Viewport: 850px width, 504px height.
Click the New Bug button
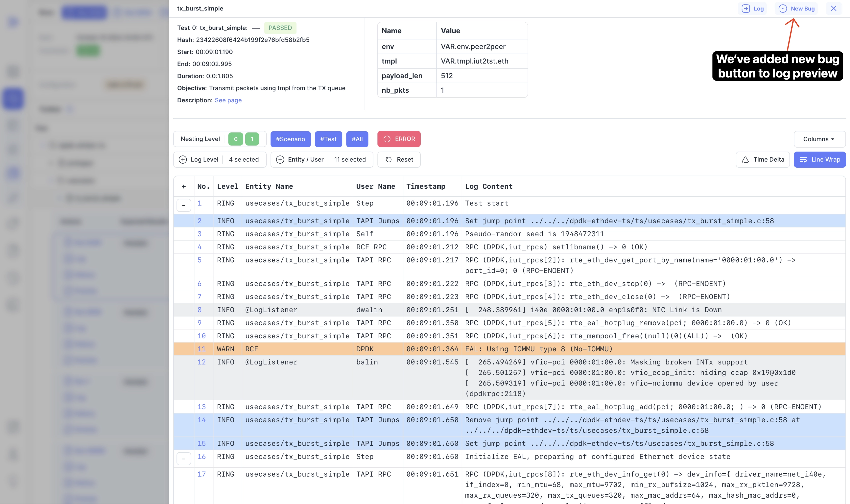pos(796,8)
